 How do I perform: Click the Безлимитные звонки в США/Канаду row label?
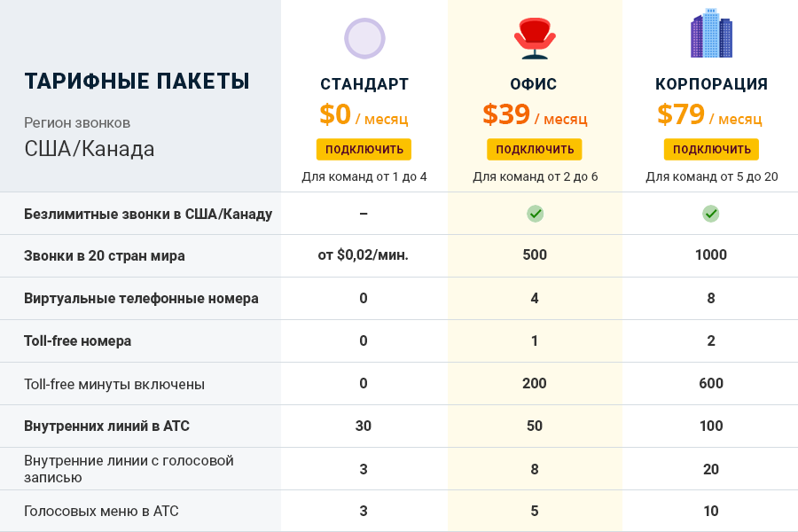148,214
